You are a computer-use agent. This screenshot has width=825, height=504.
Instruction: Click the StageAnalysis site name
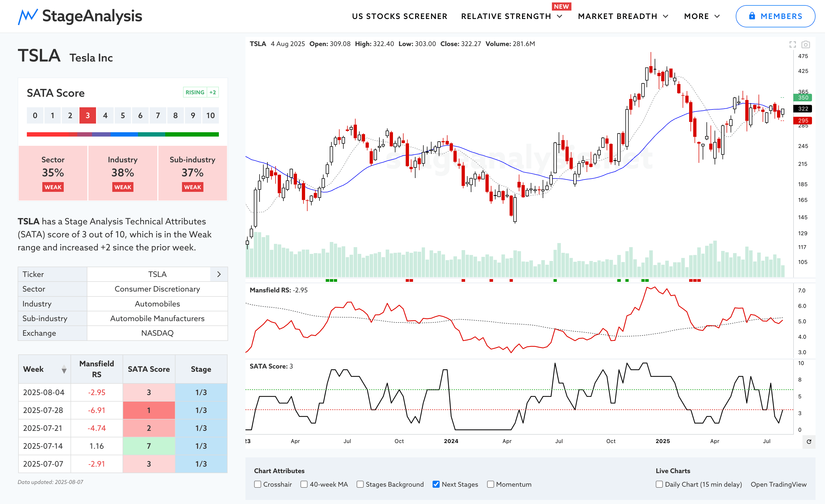coord(92,16)
